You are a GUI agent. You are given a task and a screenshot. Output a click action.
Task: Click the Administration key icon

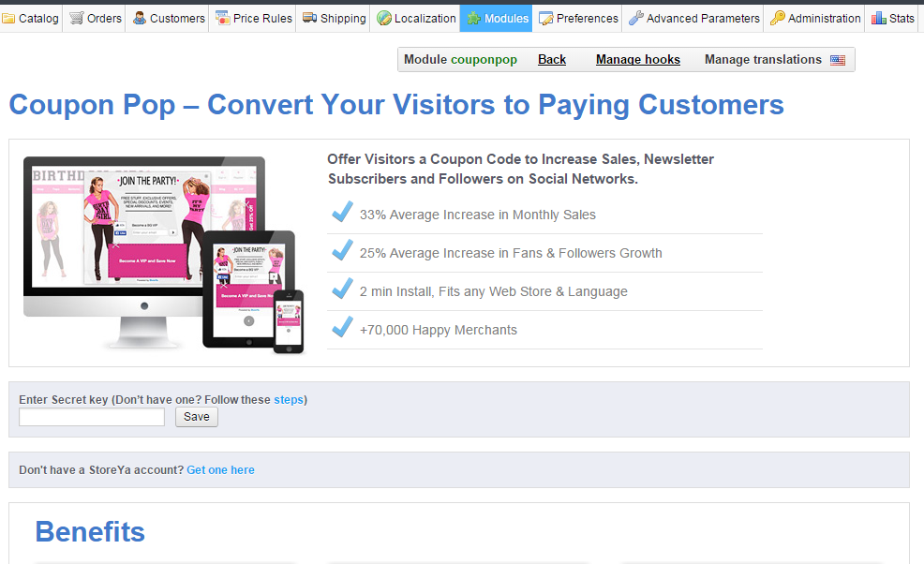777,18
